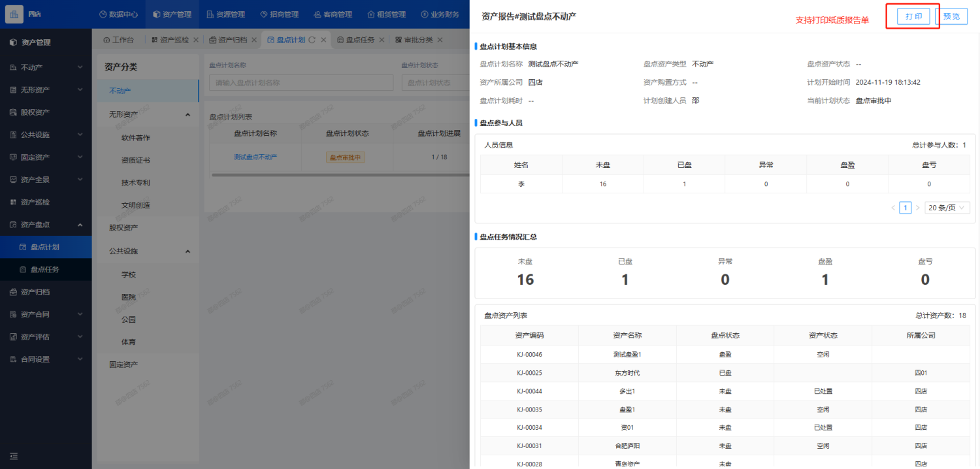Screen dimensions: 980x469
Task: Open 资产巡检 in the left sidebar
Action: click(46, 202)
